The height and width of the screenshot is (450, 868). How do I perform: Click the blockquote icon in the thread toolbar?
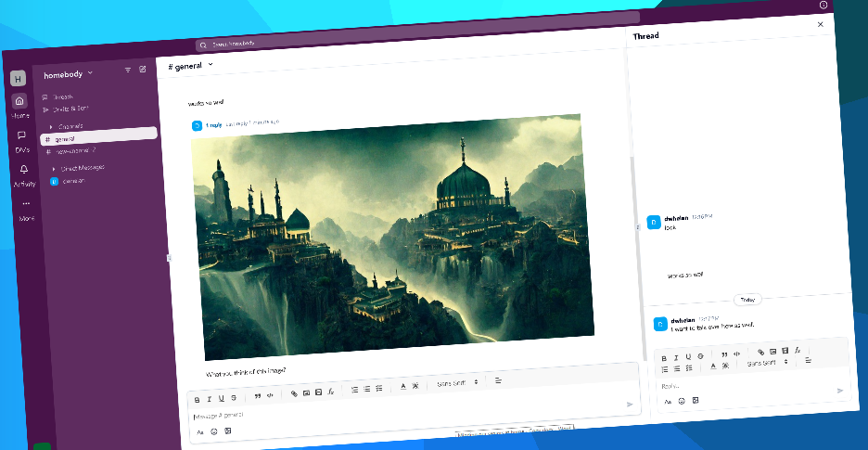click(x=724, y=354)
